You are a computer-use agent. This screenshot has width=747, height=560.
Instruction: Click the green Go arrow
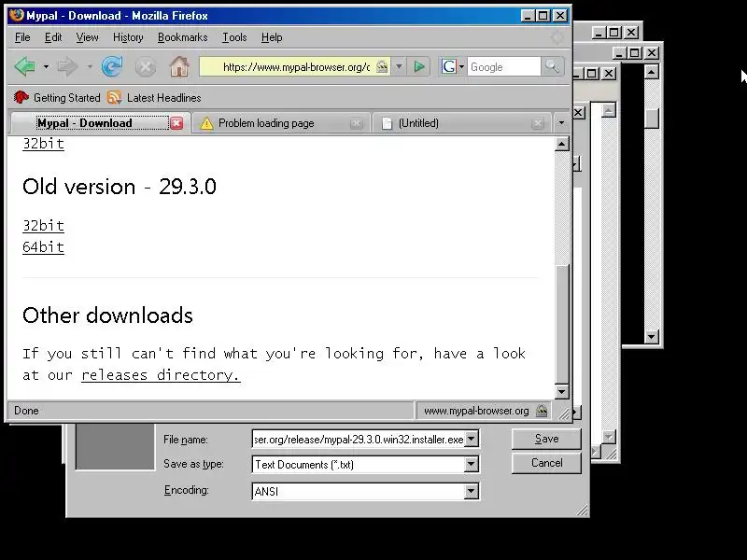click(x=419, y=66)
